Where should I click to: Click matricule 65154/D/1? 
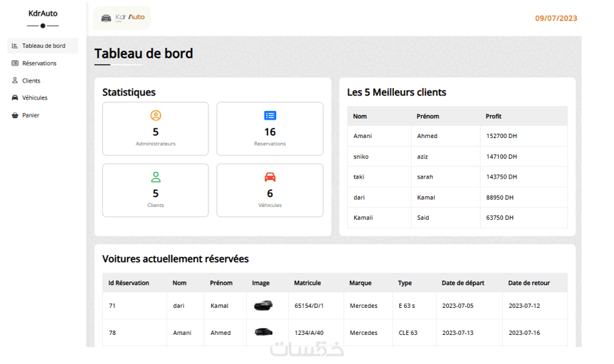coord(309,306)
